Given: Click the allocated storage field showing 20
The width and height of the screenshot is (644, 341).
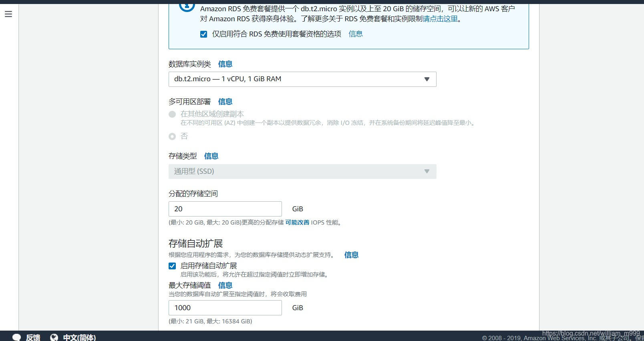Looking at the screenshot, I should click(225, 209).
